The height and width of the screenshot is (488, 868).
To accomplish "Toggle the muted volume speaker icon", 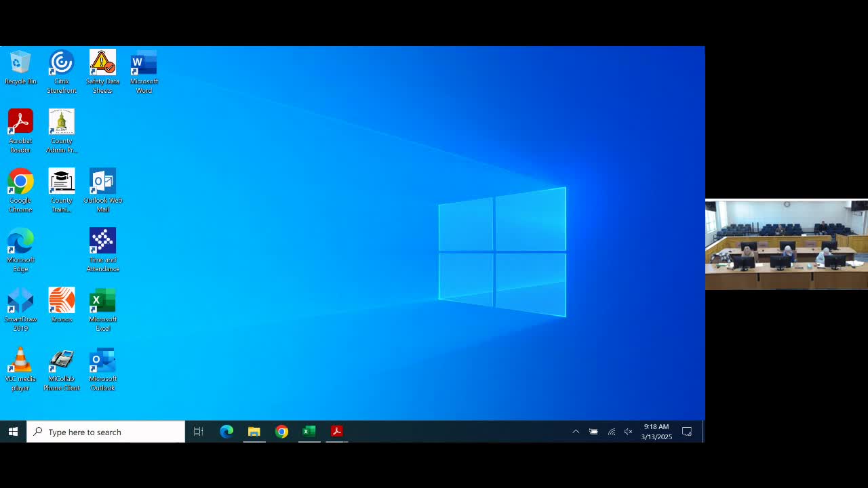I will (629, 432).
